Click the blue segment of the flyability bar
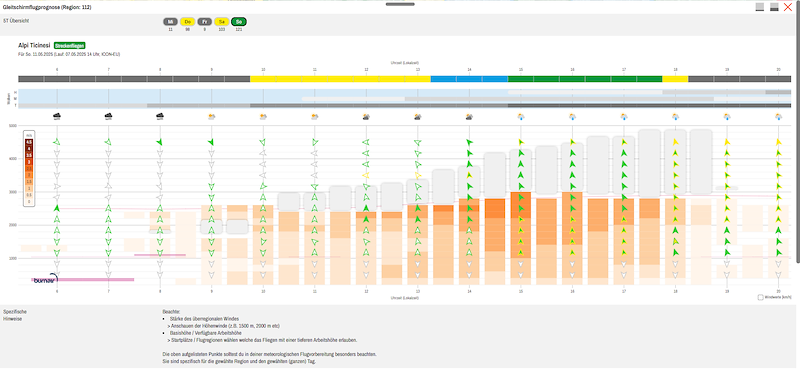The width and height of the screenshot is (800, 371). [469, 79]
